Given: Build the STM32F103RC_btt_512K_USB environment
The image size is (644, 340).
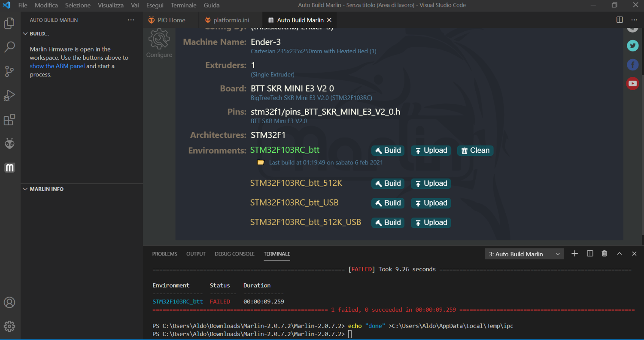Looking at the screenshot, I should coord(388,222).
